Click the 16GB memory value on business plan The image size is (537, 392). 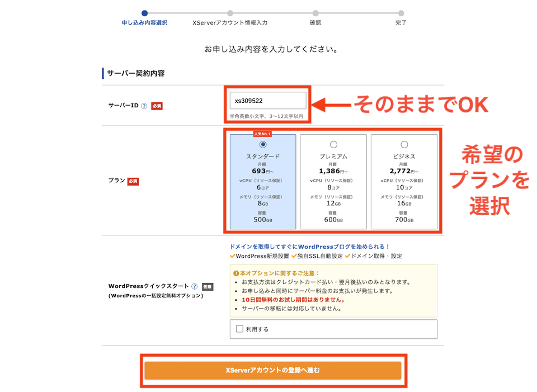point(404,204)
